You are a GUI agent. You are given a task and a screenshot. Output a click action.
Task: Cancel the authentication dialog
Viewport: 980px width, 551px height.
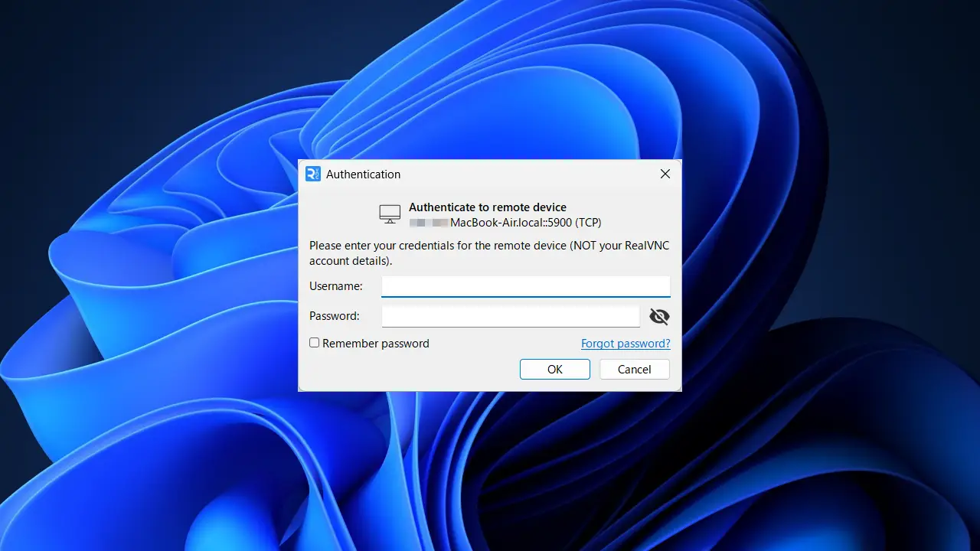pyautogui.click(x=634, y=369)
